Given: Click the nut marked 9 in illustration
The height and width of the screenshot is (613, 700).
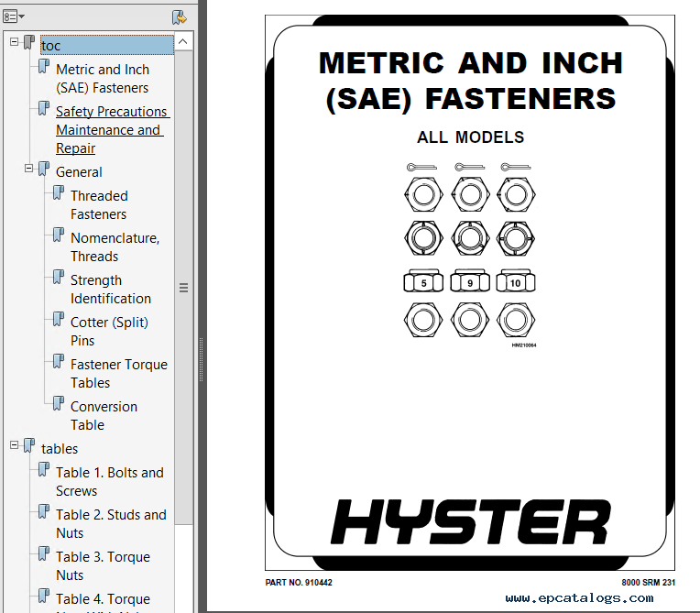Looking at the screenshot, I should click(x=470, y=281).
